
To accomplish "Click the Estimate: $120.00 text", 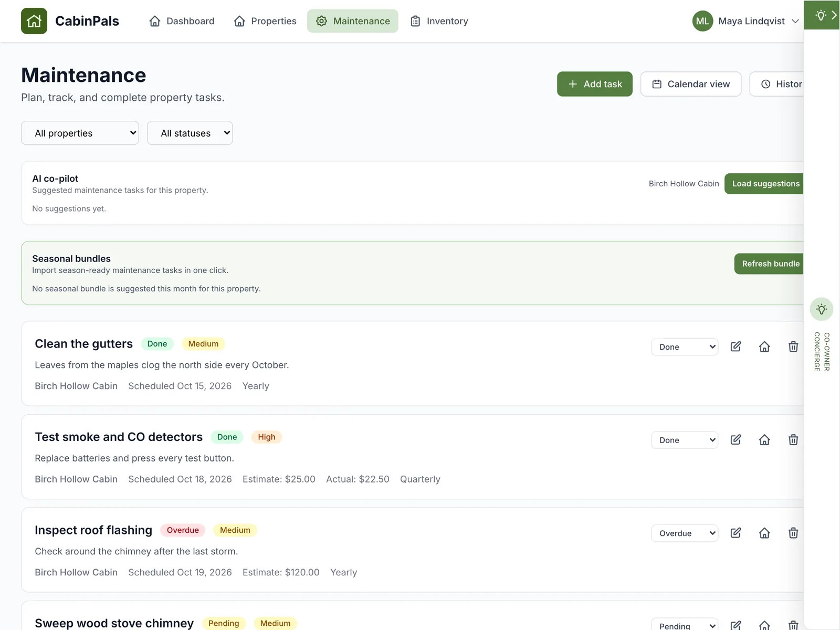I will [281, 572].
